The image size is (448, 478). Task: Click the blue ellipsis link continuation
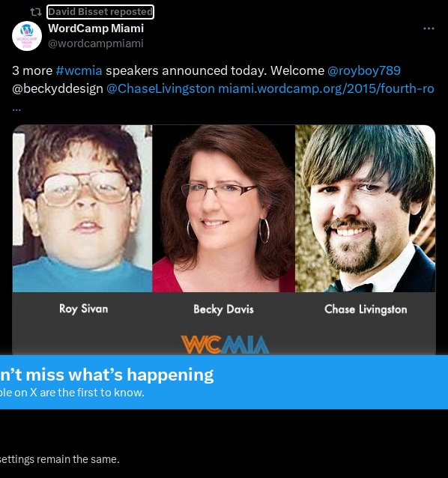(x=16, y=109)
